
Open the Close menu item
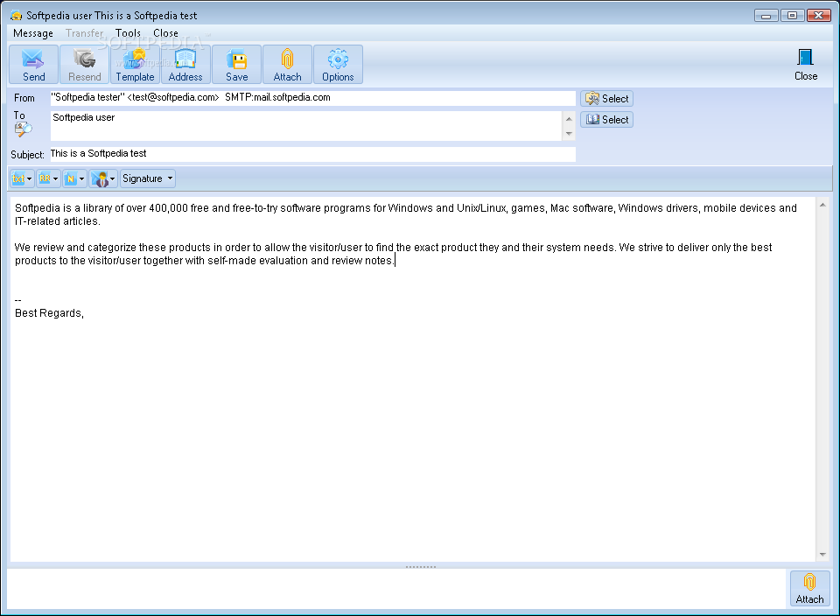tap(165, 33)
